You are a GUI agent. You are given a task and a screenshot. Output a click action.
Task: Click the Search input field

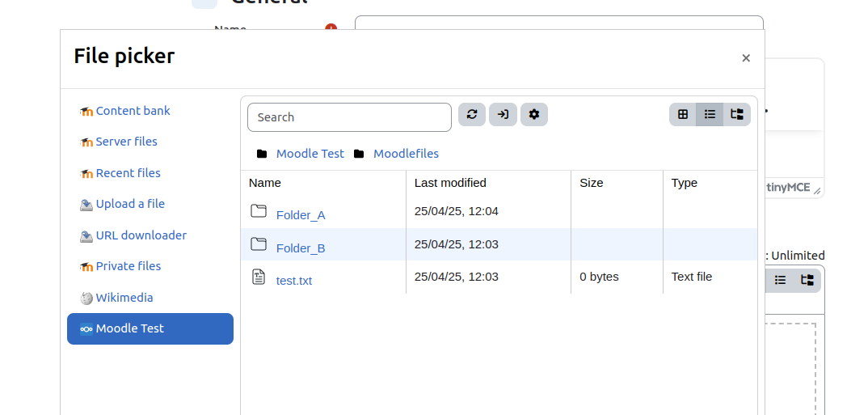tap(349, 117)
